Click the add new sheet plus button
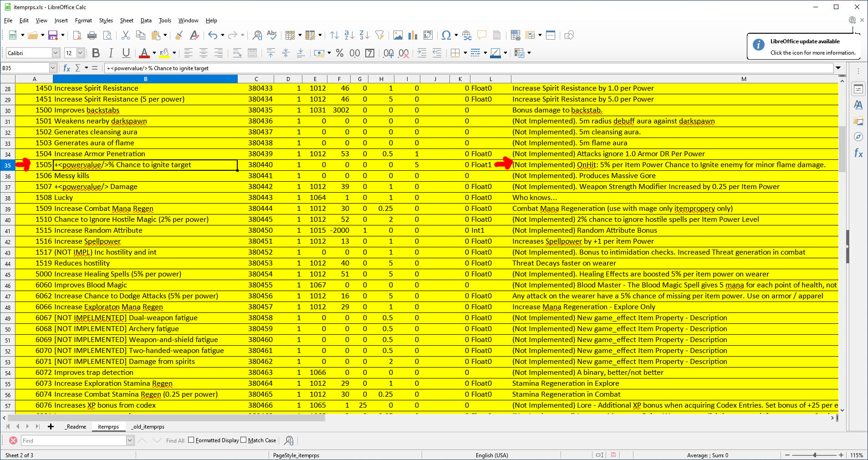Screen dimensions: 868x460 (51, 427)
